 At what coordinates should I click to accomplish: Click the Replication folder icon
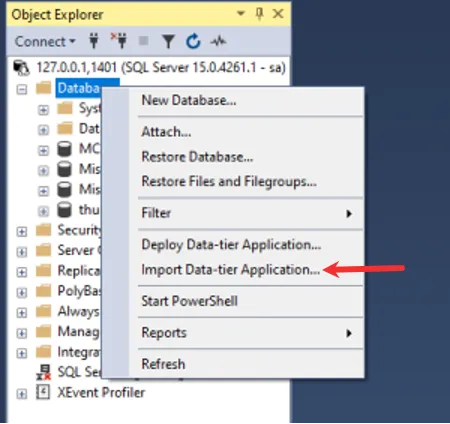(43, 270)
